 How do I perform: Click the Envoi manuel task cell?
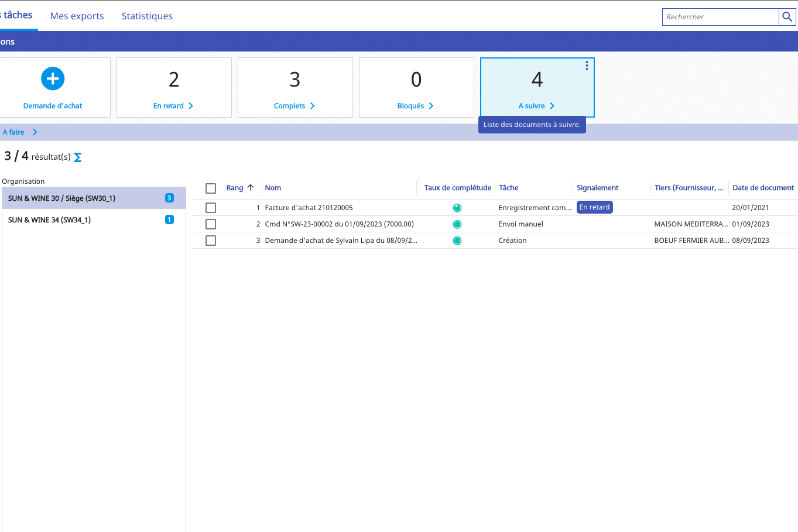click(x=521, y=224)
